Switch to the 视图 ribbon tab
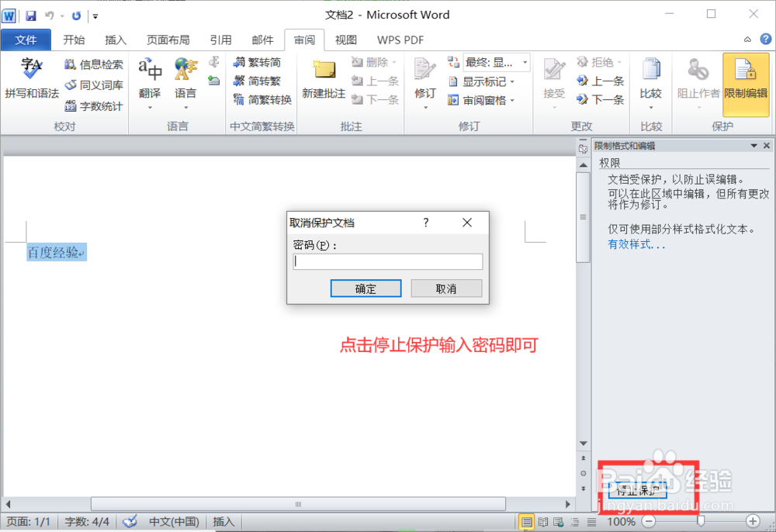Screen dimensions: 776x532 tap(345, 40)
